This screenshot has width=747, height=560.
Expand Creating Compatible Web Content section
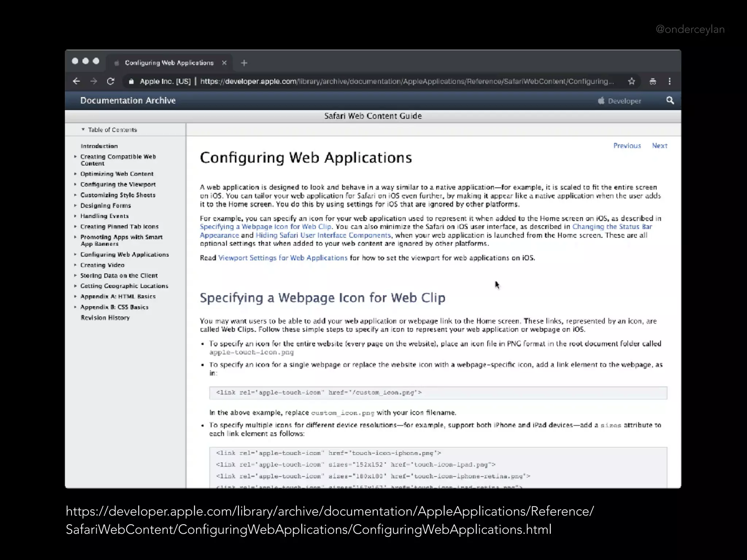pyautogui.click(x=76, y=156)
